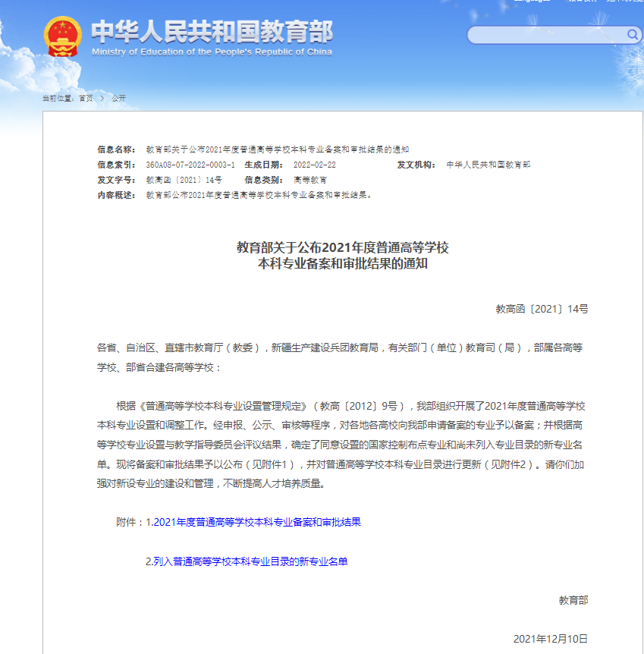The image size is (644, 654).
Task: Click the 发文机构 value 中华人民共和国教育部
Action: click(x=488, y=165)
